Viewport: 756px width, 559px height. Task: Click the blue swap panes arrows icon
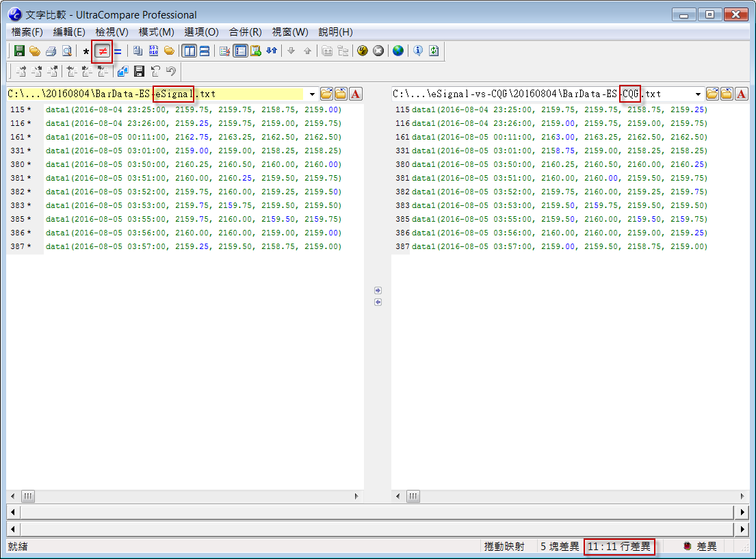pos(272,51)
